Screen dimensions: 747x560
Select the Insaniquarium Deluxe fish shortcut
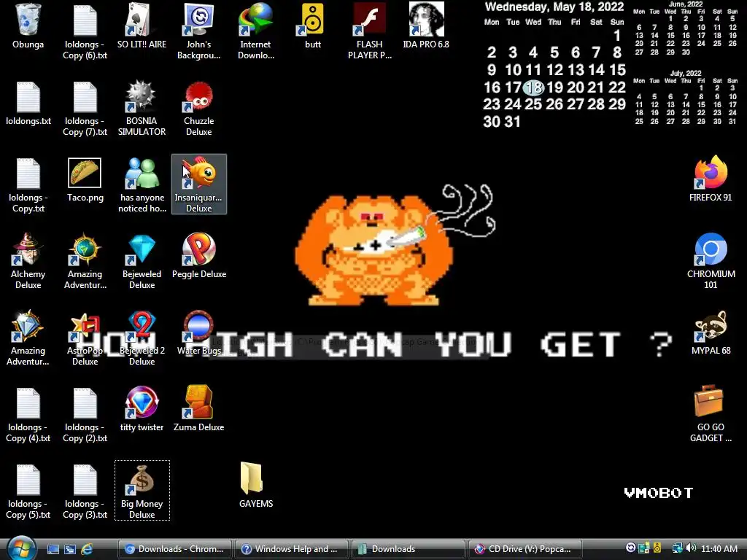[x=199, y=184]
